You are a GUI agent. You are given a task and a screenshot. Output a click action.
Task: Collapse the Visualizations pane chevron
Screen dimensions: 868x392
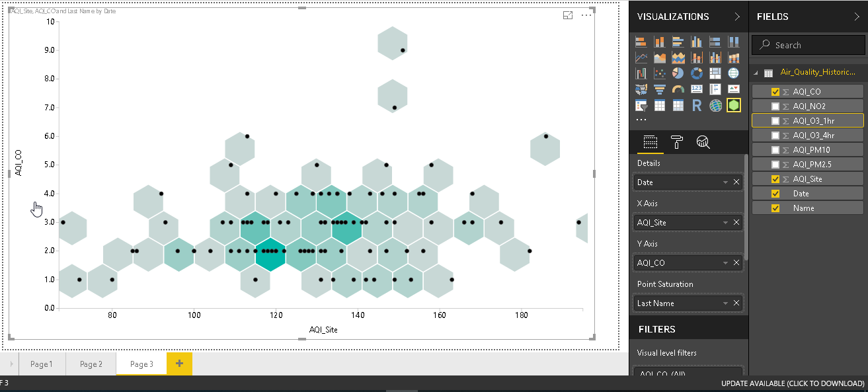click(737, 17)
